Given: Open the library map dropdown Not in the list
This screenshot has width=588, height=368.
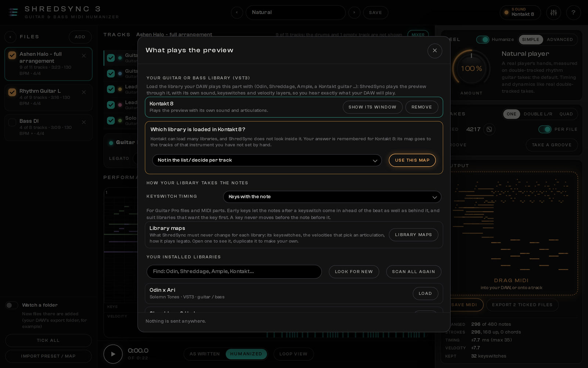Looking at the screenshot, I should point(267,160).
